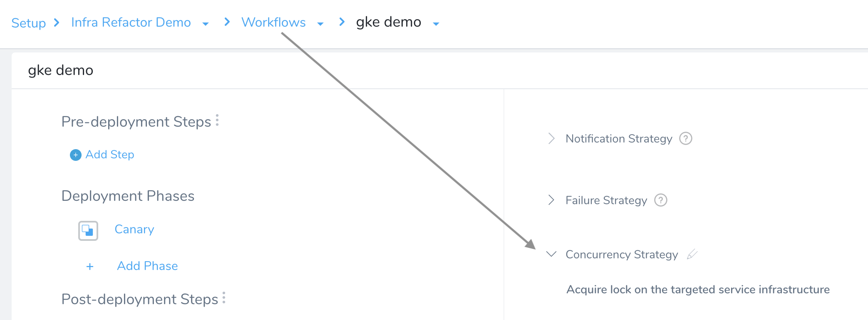Click Add Step link text
868x320 pixels.
tap(110, 155)
